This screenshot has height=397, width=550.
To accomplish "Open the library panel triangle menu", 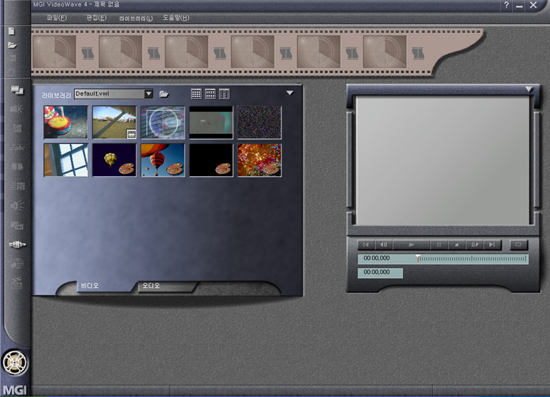I will click(290, 93).
